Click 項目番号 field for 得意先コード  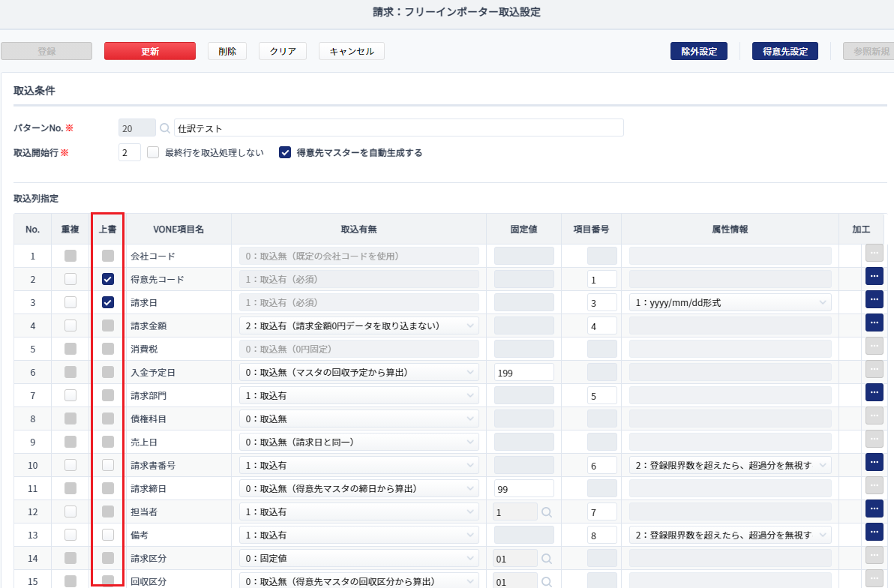602,280
